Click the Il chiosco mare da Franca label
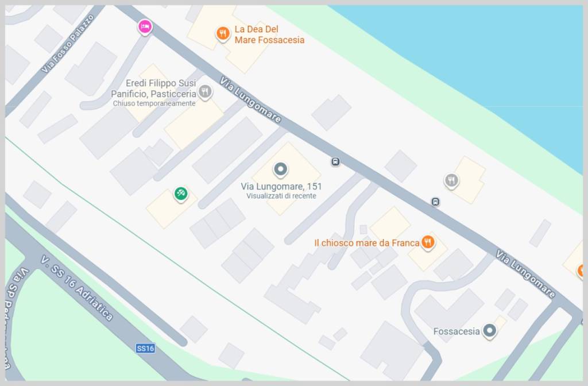Viewport: 588px width, 386px height. pyautogui.click(x=367, y=243)
